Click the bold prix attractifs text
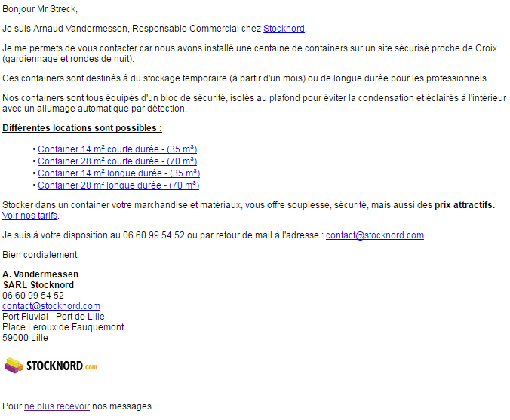 (x=465, y=205)
